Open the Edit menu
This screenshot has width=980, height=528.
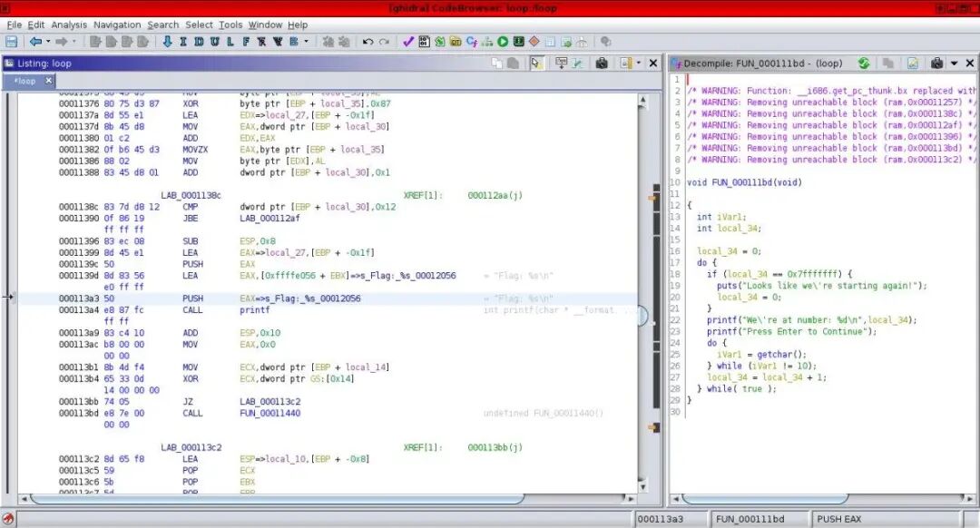point(36,24)
